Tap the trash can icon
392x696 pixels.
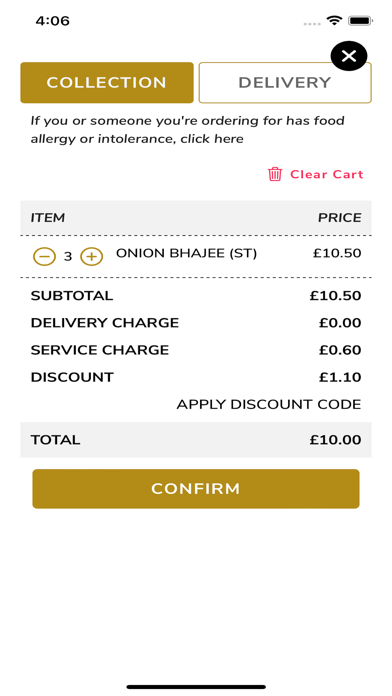point(275,174)
